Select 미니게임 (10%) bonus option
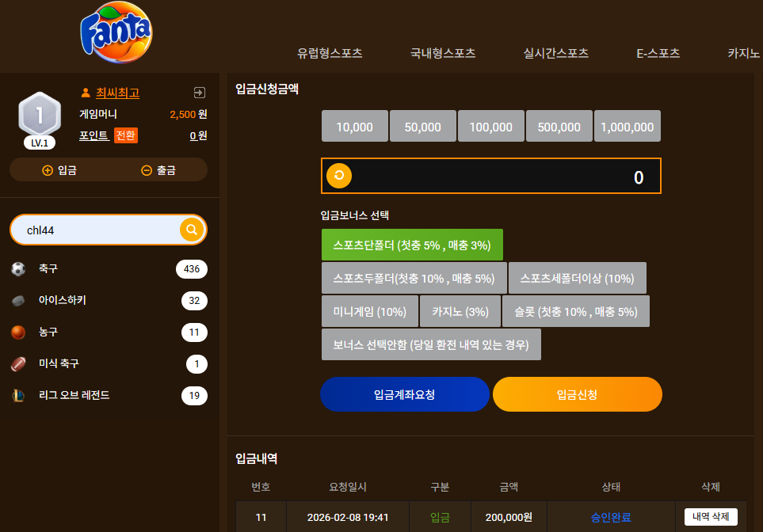 370,311
